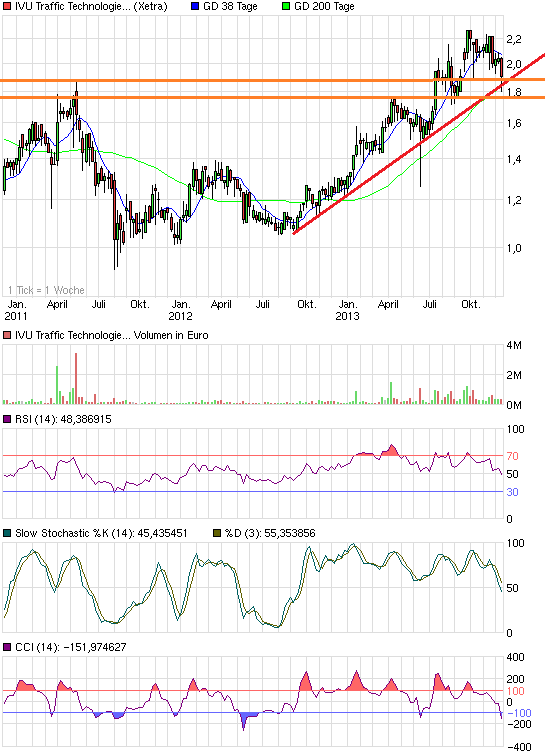This screenshot has height=755, width=545.
Task: Click the 4M volume axis label
Action: 514,345
